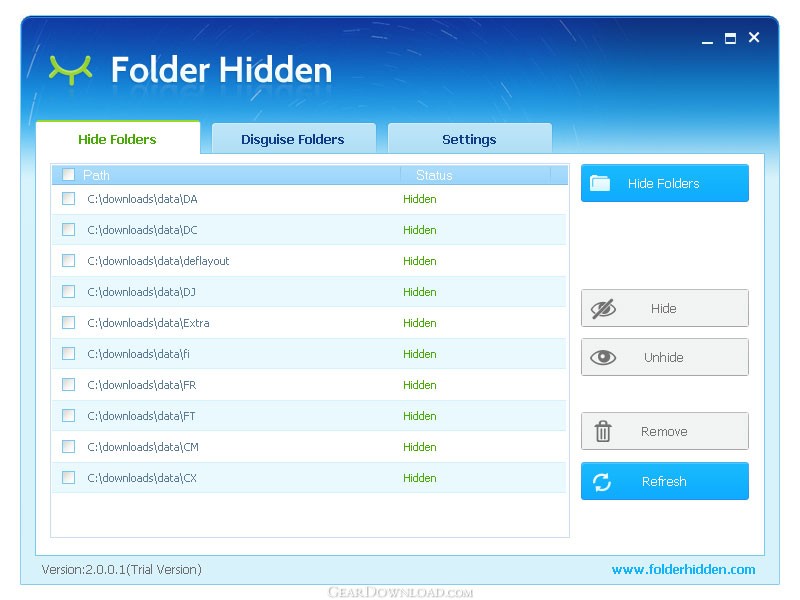Close the Folder Hidden window
Screen dimensions: 800x600
click(754, 37)
